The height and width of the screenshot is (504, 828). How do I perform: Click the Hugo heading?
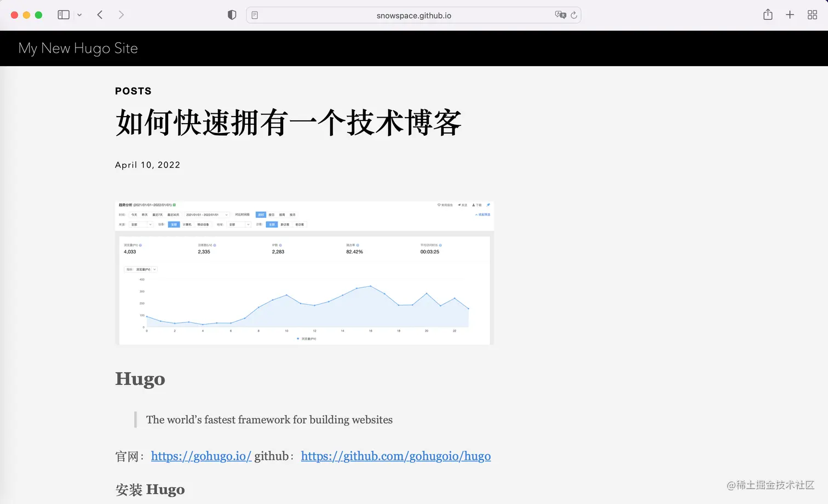pos(140,379)
